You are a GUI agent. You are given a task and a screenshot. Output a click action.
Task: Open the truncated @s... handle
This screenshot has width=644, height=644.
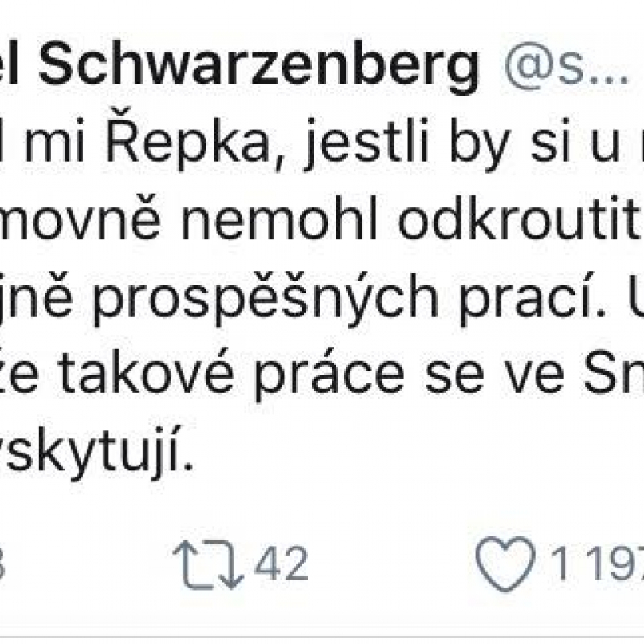(567, 65)
